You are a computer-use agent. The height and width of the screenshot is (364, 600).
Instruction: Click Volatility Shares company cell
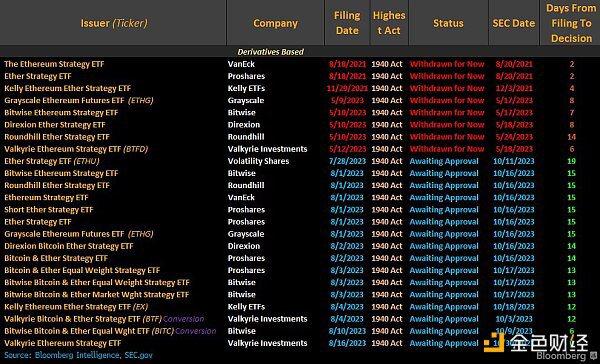[x=258, y=161]
